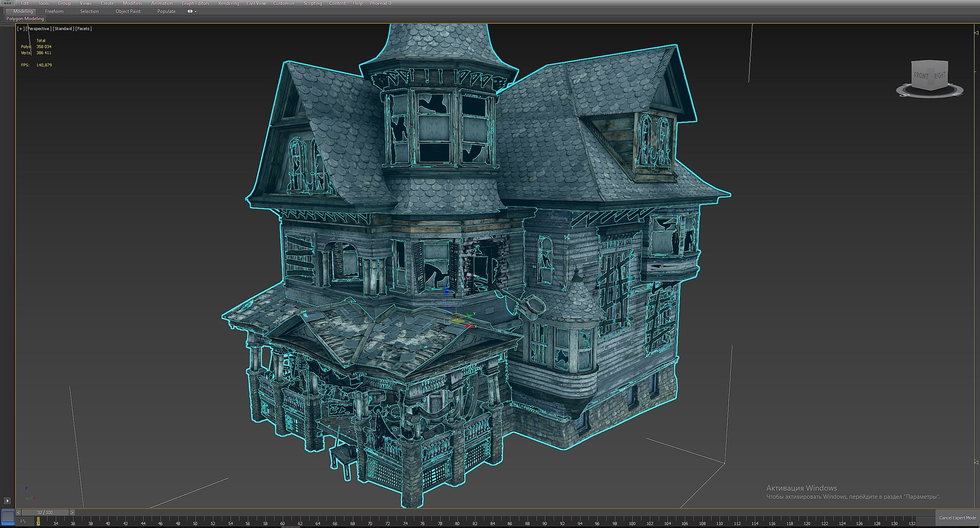Open the mini curve editor icon

click(23, 521)
